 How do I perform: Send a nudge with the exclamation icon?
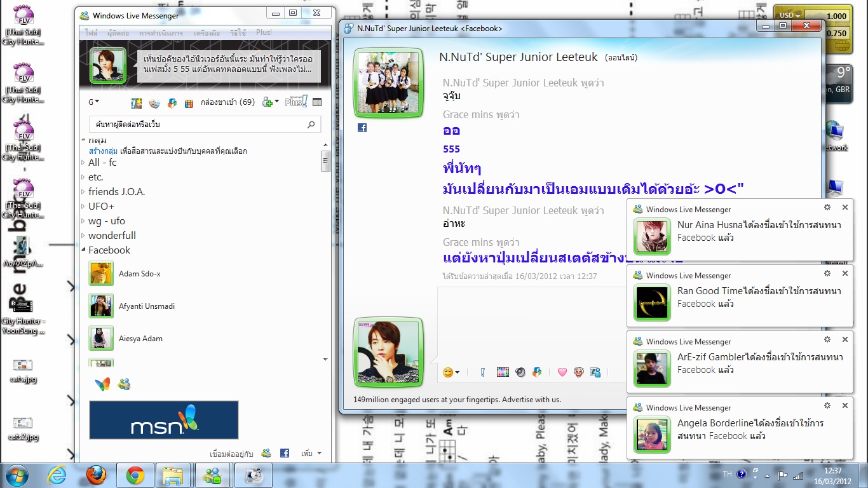tap(482, 372)
